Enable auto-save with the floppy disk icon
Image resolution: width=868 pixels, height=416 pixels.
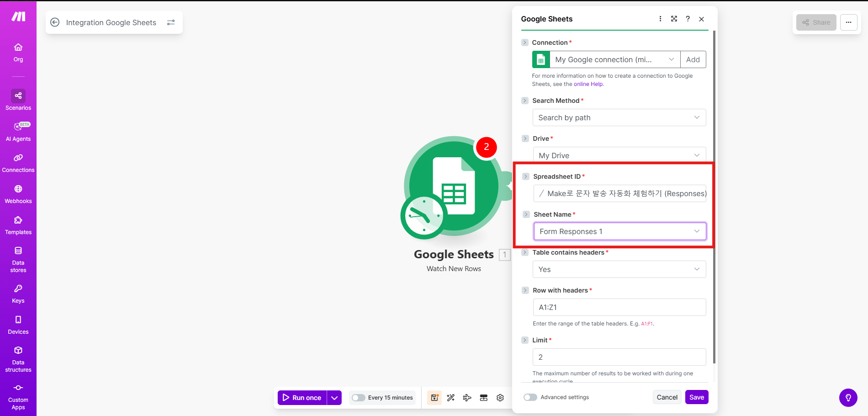(434, 397)
